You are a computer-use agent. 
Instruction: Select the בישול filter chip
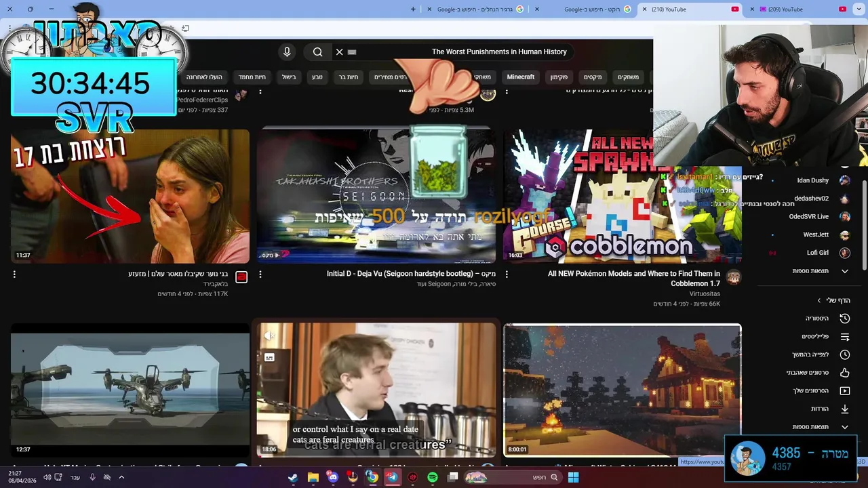point(289,77)
